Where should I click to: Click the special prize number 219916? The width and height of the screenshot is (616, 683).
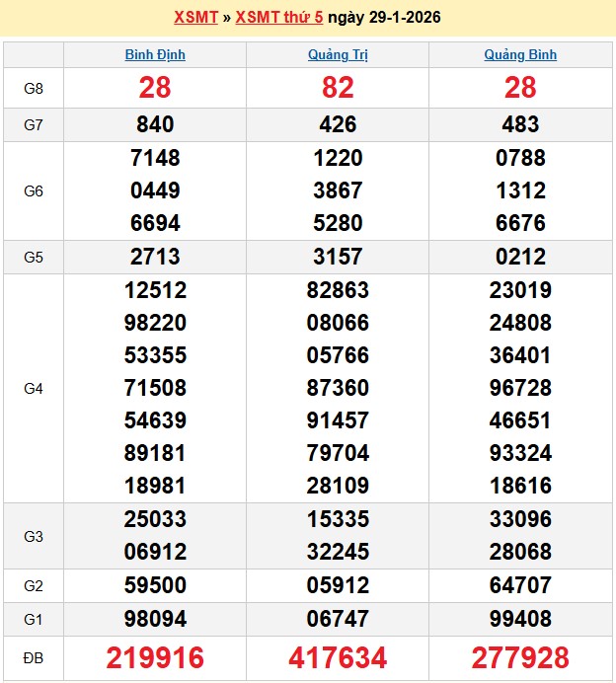155,657
